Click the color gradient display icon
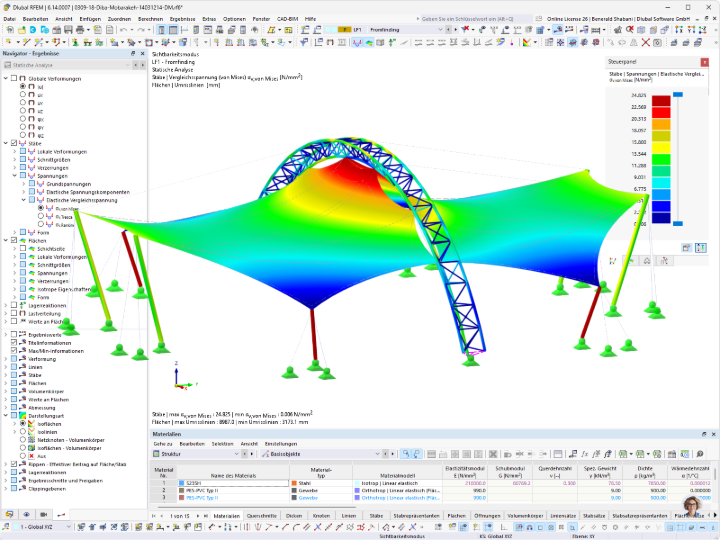720x540 pixels. [527, 42]
